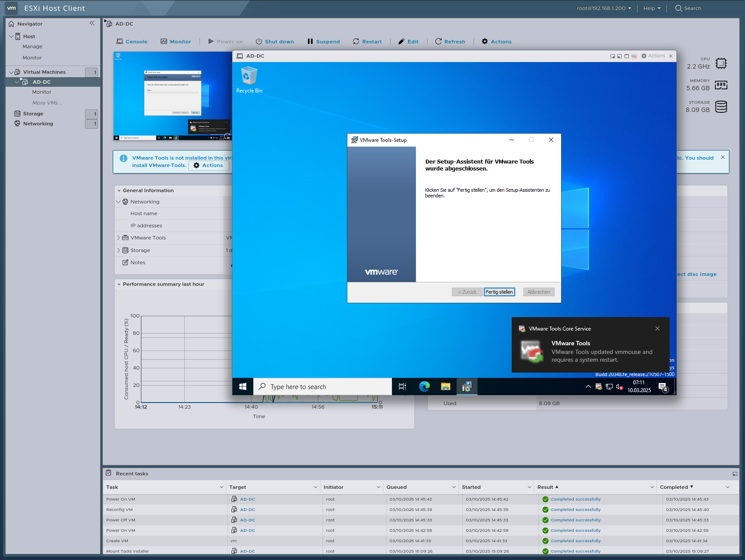Image resolution: width=745 pixels, height=560 pixels.
Task: Open the Help menu
Action: (x=651, y=8)
